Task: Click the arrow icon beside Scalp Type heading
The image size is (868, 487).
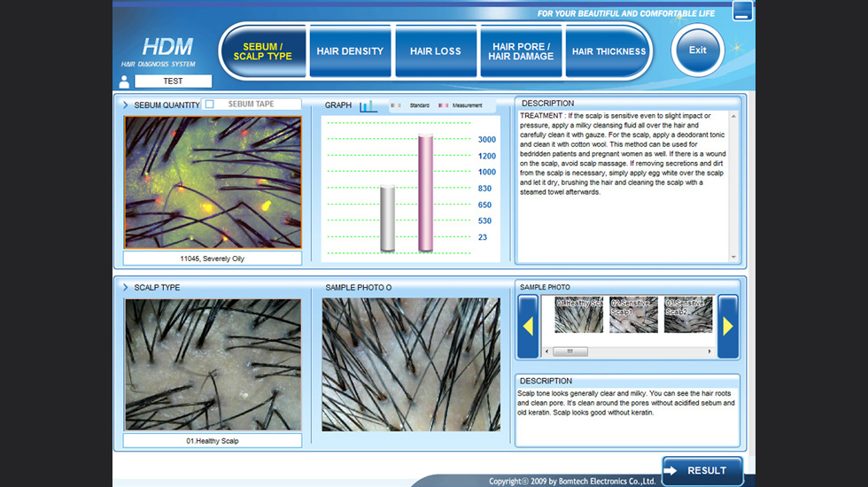Action: [127, 288]
